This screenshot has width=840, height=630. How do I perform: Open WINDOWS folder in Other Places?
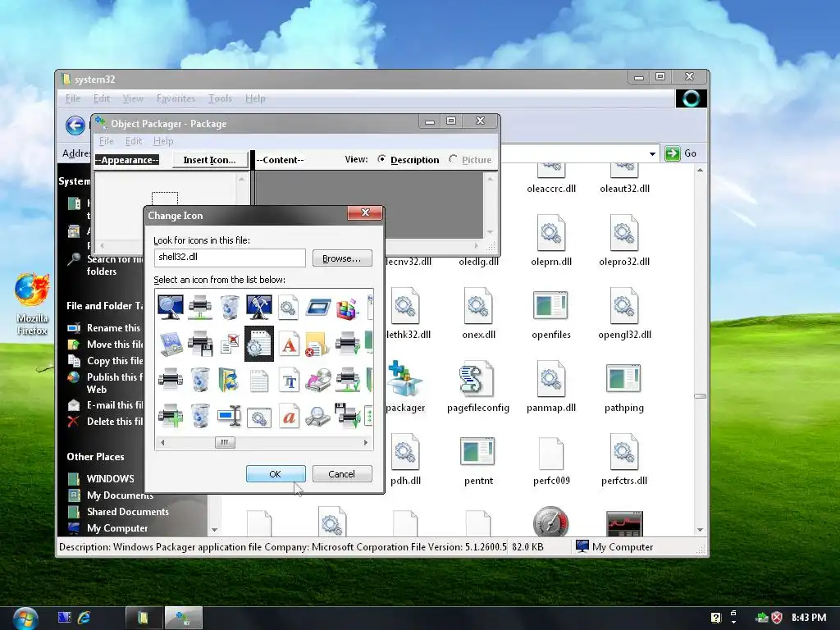pos(101,478)
